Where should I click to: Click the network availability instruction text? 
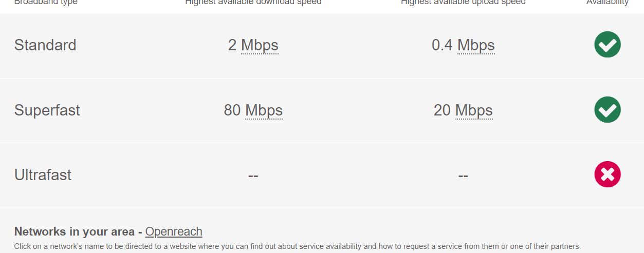coord(298,246)
